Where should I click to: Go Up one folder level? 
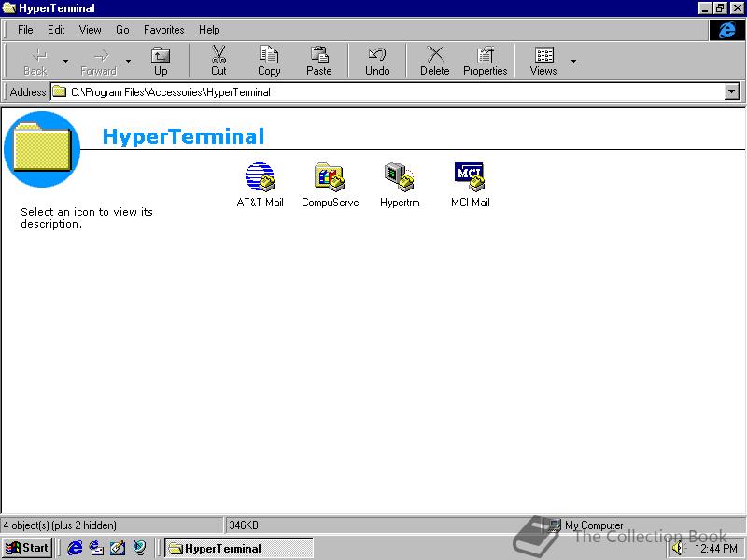point(161,62)
